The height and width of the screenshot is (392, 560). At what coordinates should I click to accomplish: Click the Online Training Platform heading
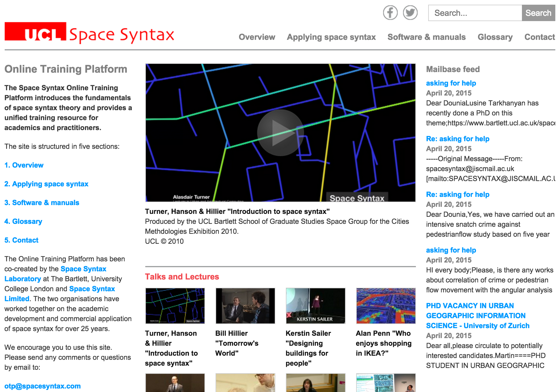[x=66, y=69]
